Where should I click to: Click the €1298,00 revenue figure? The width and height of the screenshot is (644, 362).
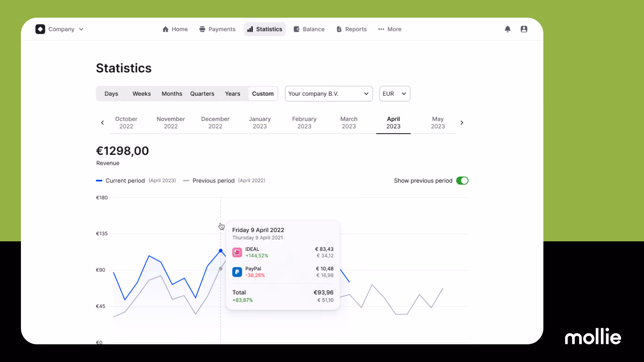point(122,151)
